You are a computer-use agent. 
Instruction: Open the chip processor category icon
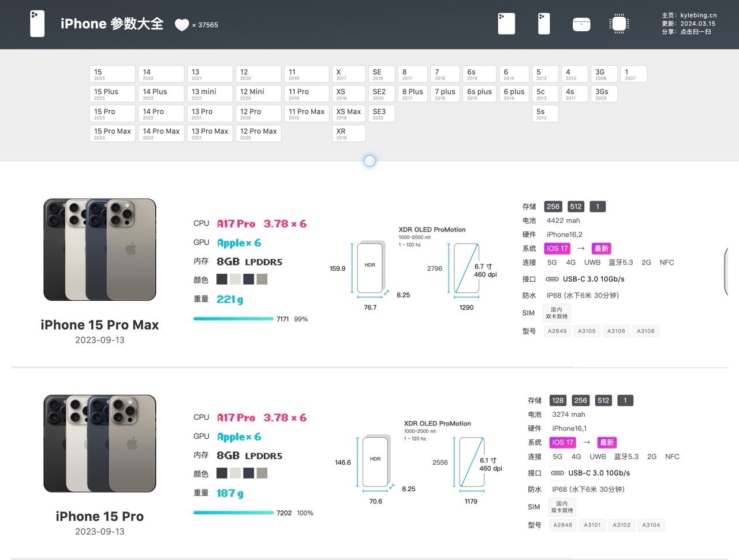(x=619, y=24)
